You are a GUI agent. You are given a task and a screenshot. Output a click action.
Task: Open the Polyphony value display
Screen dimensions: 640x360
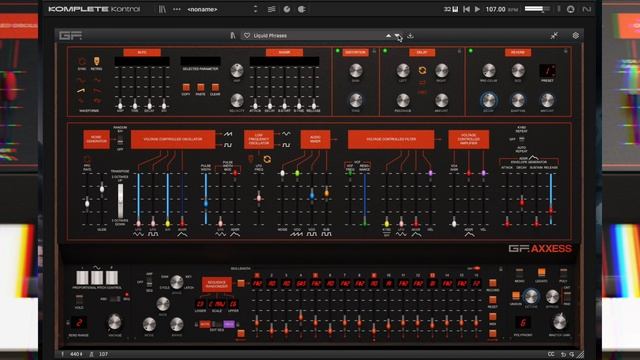[522, 323]
